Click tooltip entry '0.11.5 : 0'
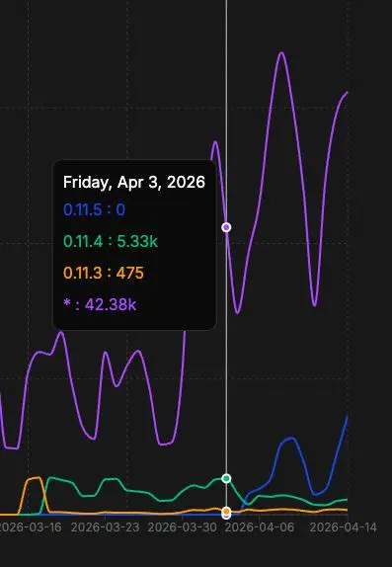 point(95,209)
